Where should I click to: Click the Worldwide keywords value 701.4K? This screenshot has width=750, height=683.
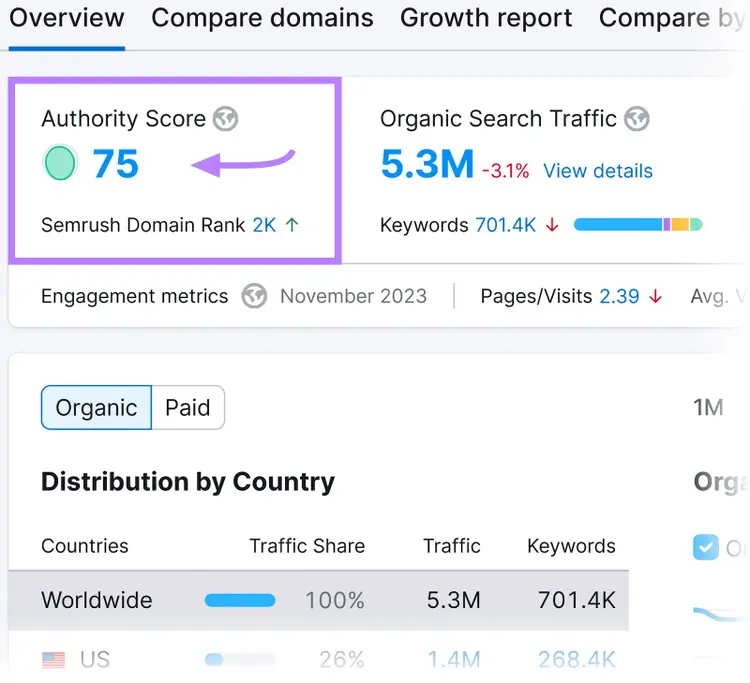click(x=577, y=600)
